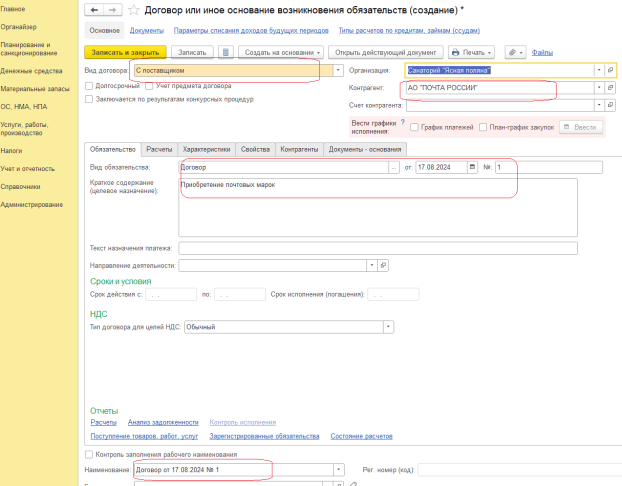Click the Срок действия с date field
This screenshot has width=622, height=486.
[171, 294]
